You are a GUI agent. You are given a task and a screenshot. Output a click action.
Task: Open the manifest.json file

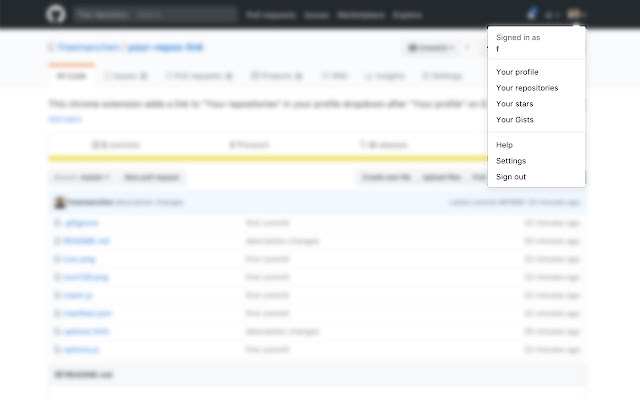click(x=87, y=313)
